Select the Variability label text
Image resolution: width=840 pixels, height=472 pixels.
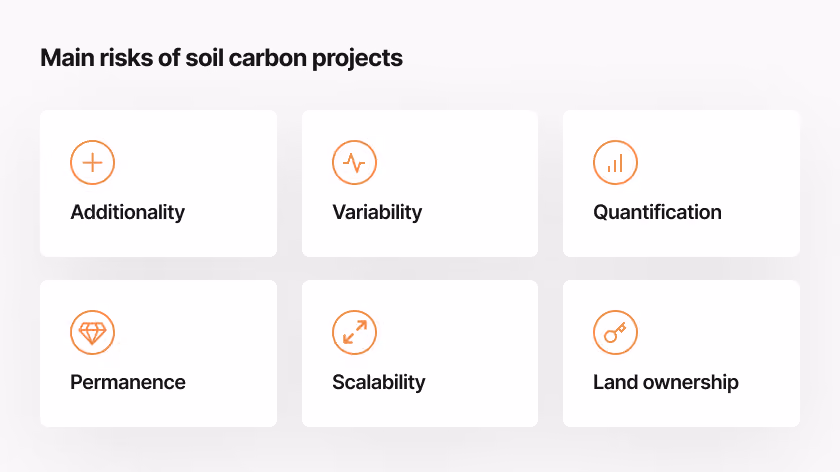[377, 213]
